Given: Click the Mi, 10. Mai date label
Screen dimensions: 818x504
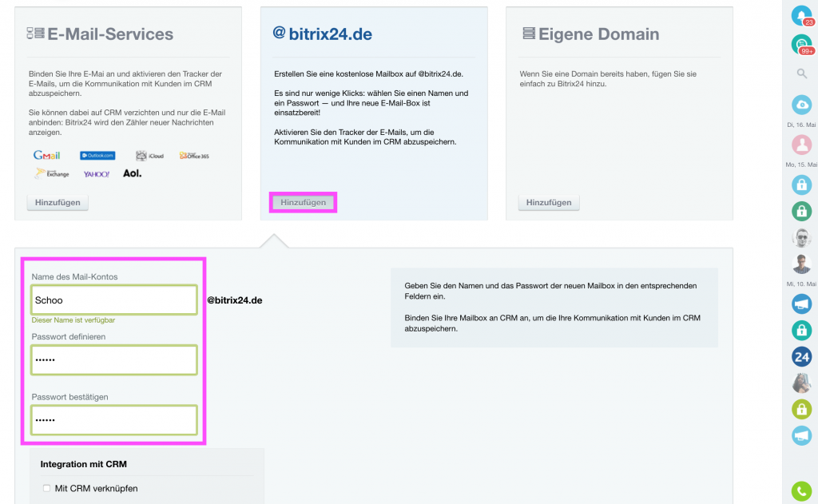Looking at the screenshot, I should (801, 284).
